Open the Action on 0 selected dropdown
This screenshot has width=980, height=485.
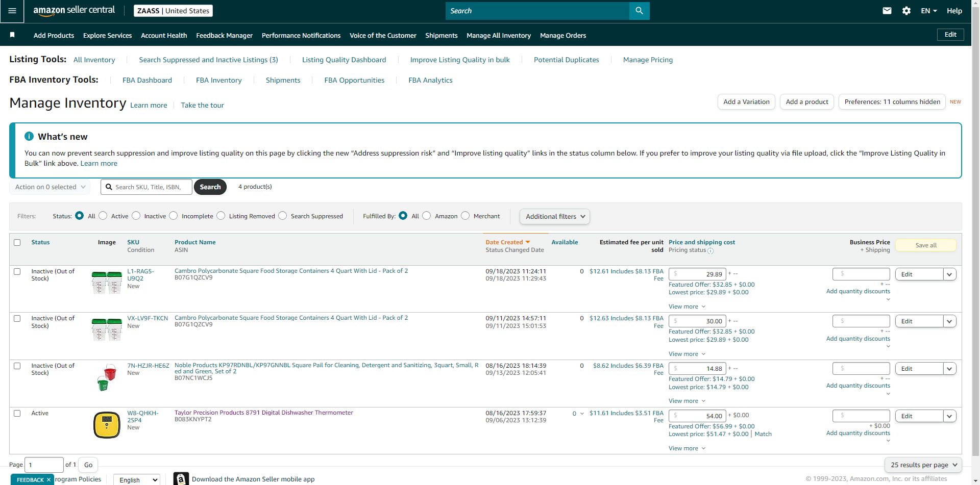click(x=50, y=187)
